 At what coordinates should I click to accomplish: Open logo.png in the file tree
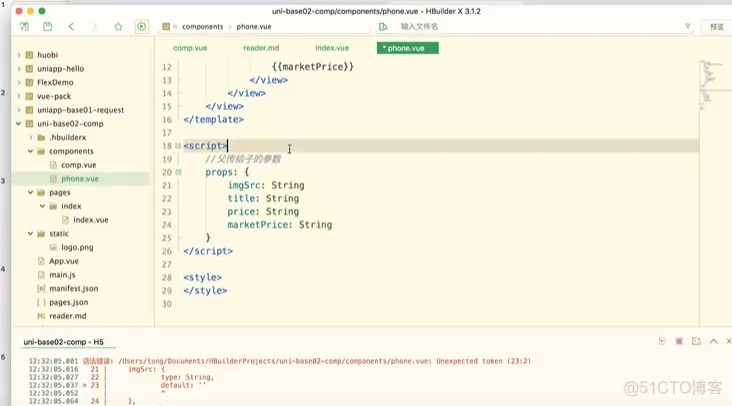click(x=77, y=247)
